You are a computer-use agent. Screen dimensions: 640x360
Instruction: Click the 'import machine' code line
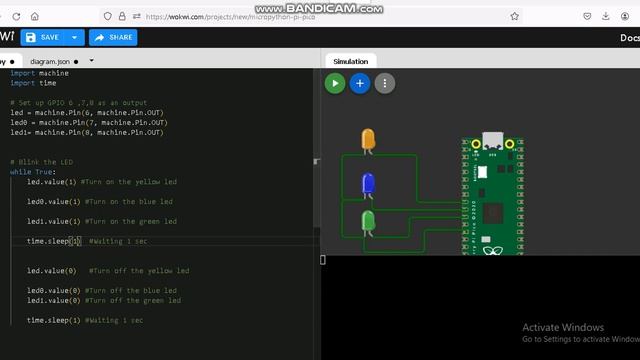pos(40,73)
